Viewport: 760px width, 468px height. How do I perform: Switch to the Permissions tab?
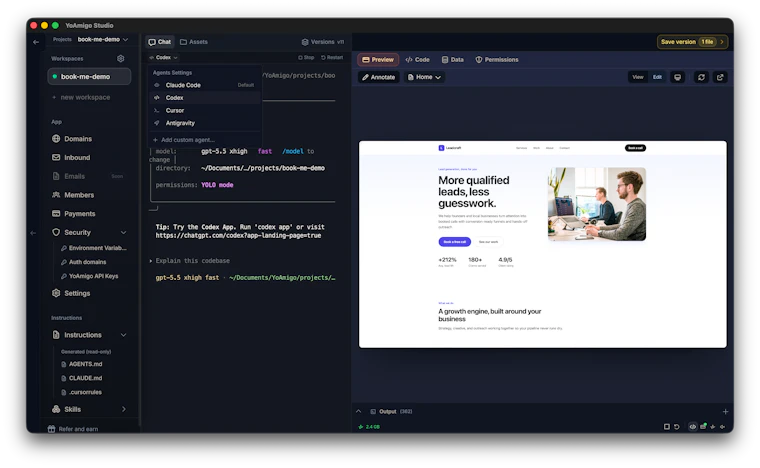pyautogui.click(x=497, y=60)
